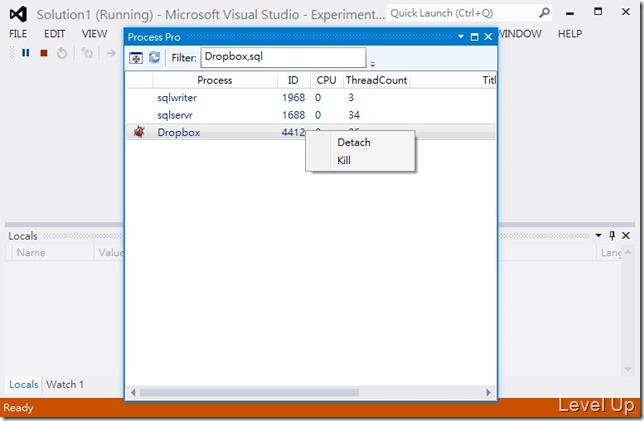Sort by the CPU column header

click(327, 80)
